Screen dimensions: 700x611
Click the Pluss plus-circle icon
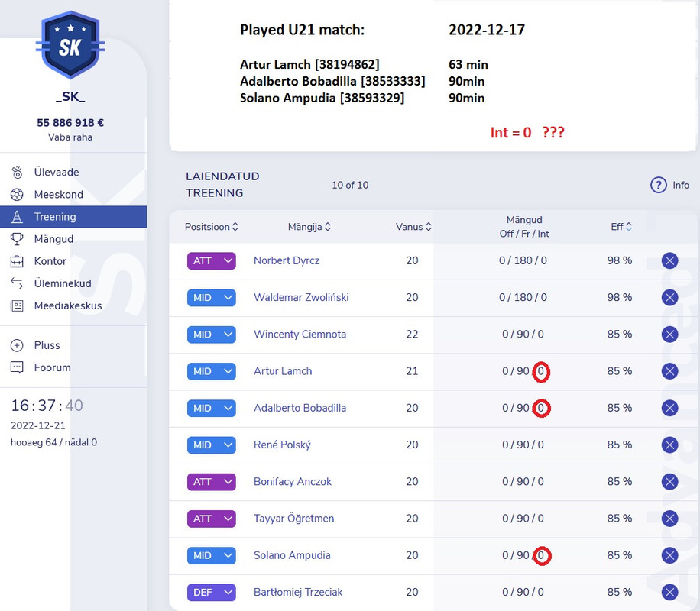(17, 345)
